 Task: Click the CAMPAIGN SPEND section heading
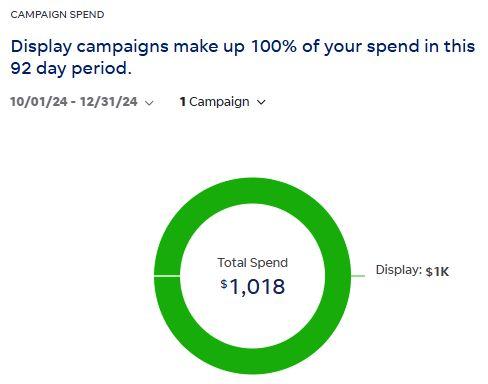pyautogui.click(x=57, y=15)
